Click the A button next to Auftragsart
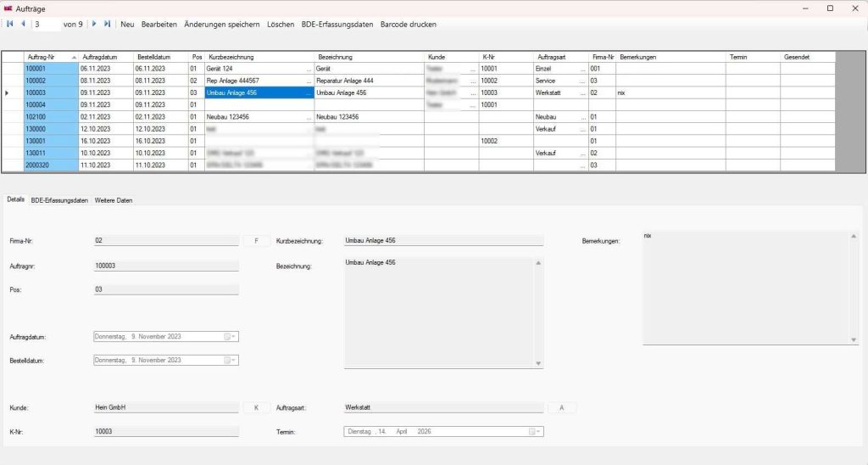 pyautogui.click(x=561, y=408)
